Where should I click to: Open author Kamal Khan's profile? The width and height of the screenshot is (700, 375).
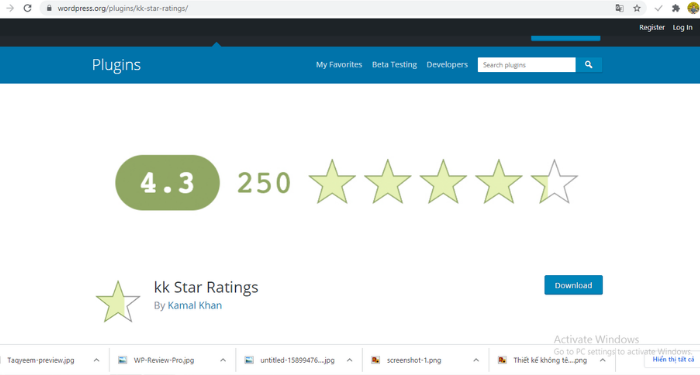click(195, 306)
